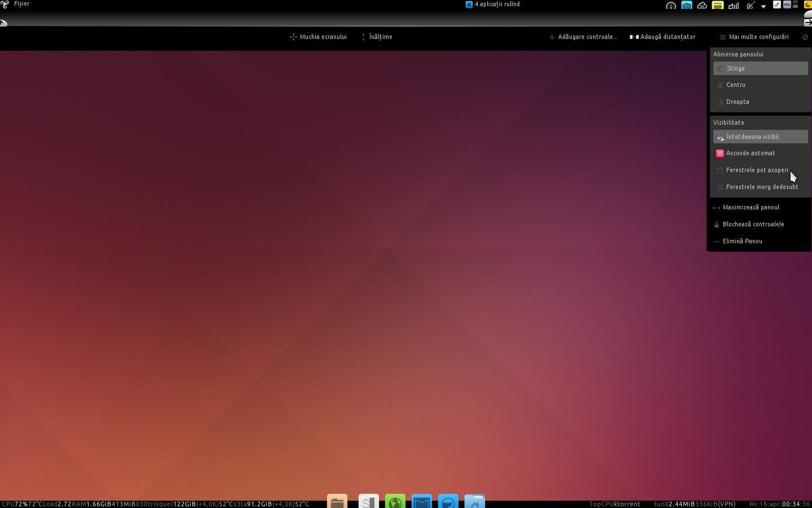Screen dimensions: 812x508
Task: Click the arrow handle at panel's left edge
Action: coord(3,23)
